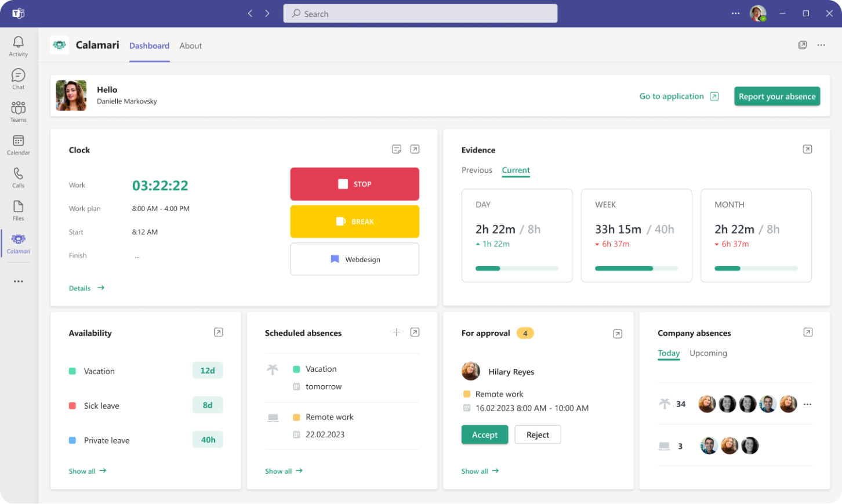Viewport: 842px width, 504px height.
Task: Click Go to application link
Action: [x=679, y=96]
